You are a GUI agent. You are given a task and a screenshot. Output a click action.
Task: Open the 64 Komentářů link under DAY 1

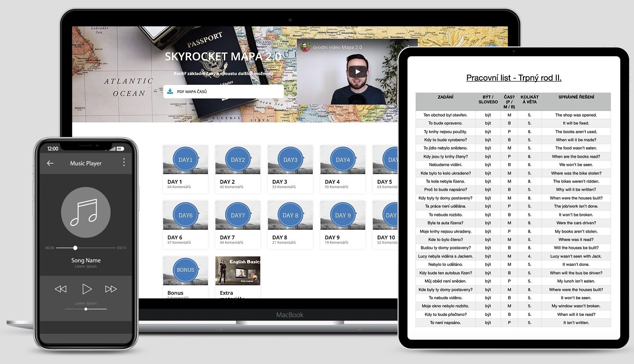(x=179, y=187)
